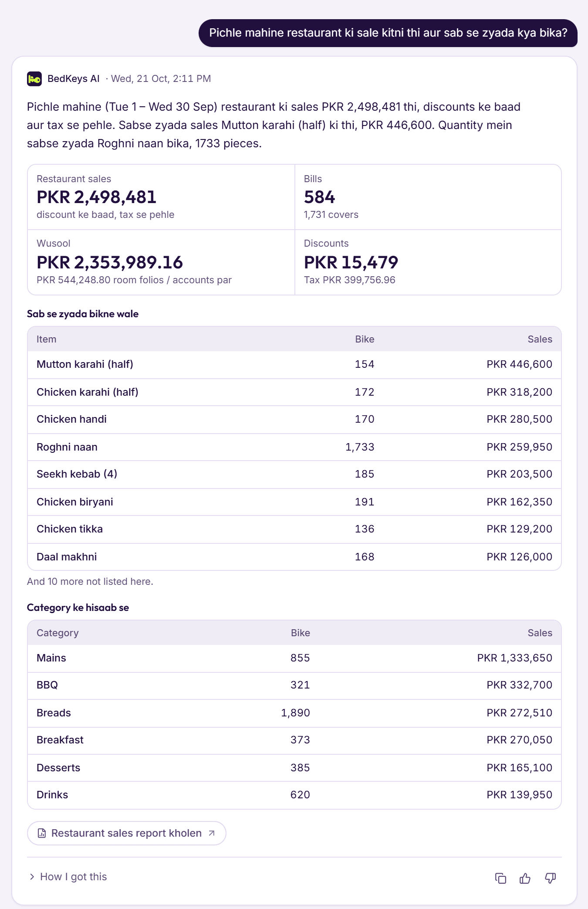
Task: Click the Discounts PKR 15,479 card
Action: point(428,262)
